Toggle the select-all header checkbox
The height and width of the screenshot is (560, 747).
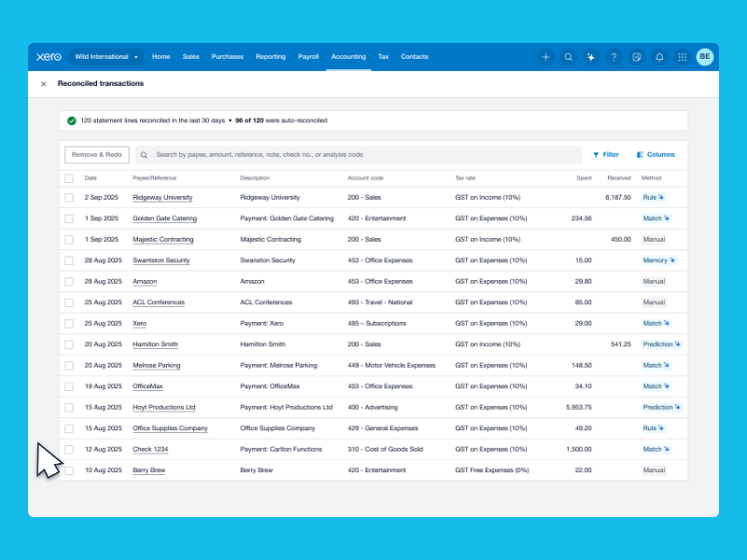[69, 178]
